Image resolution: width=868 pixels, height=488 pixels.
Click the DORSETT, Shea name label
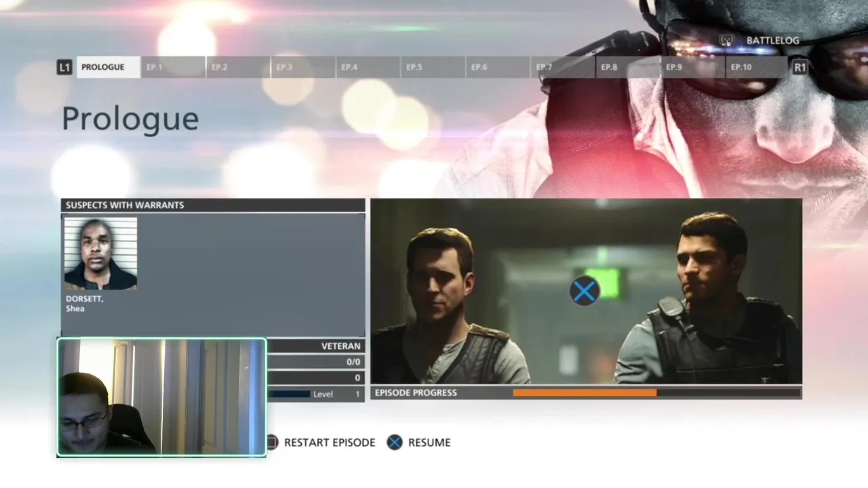tap(85, 304)
